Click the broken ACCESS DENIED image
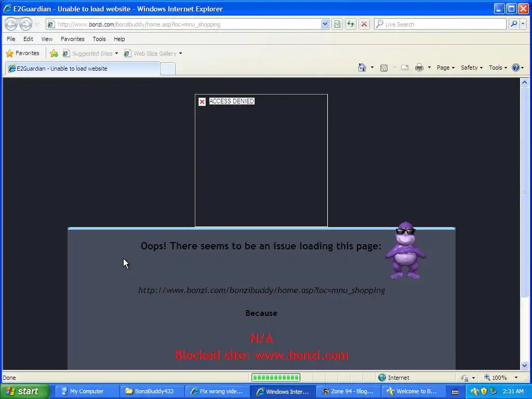Screen dimensions: 532x399 tap(261, 161)
